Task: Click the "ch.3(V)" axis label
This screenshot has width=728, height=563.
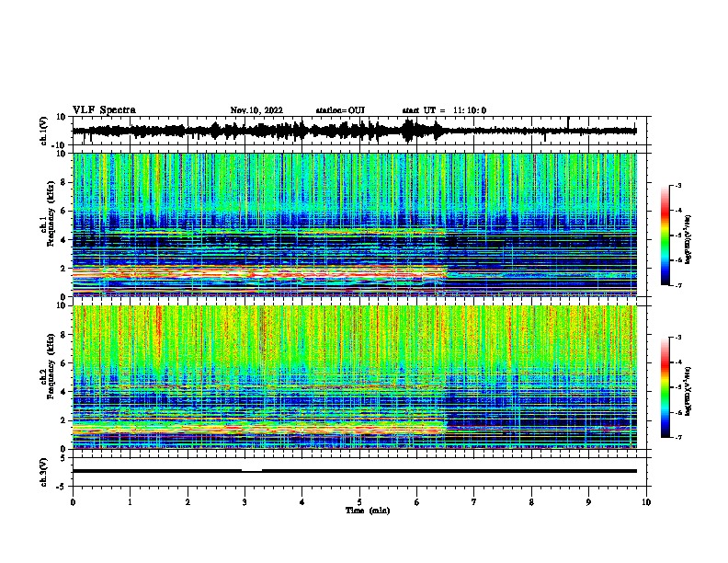Action: (x=44, y=472)
